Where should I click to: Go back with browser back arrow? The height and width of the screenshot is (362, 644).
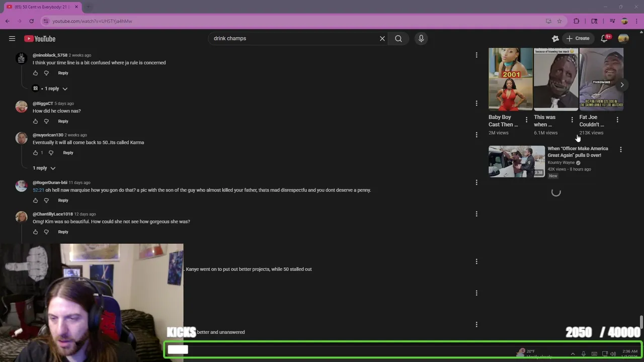pyautogui.click(x=8, y=21)
